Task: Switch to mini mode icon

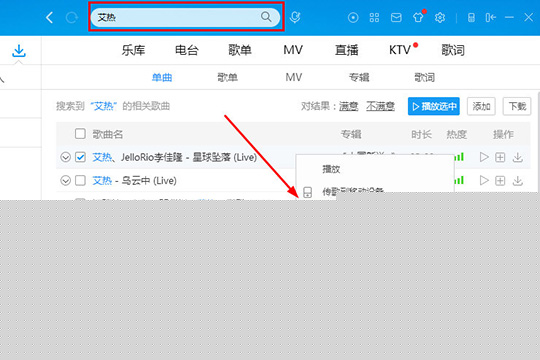Action: coord(491,17)
